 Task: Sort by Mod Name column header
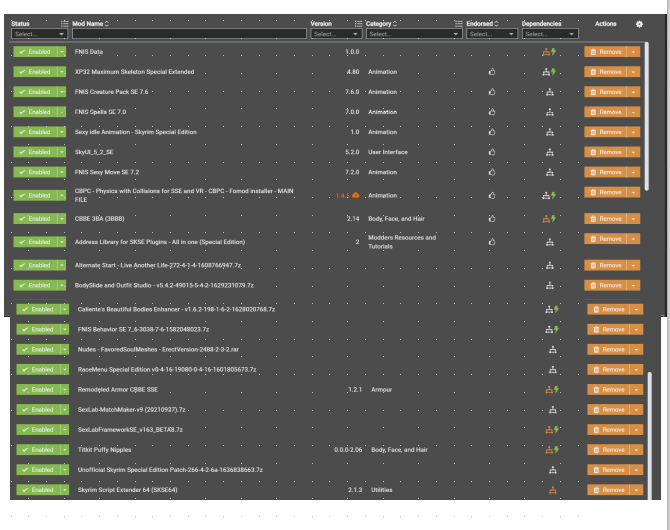pos(90,24)
